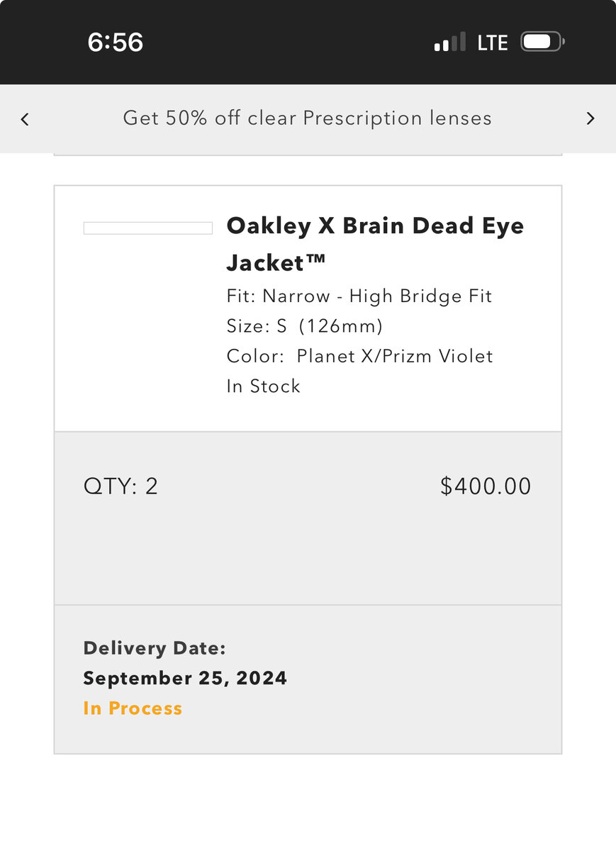Screen dimensions: 616x851
Task: Open Oakley X Brain Dead Eye Jacket title
Action: (375, 226)
